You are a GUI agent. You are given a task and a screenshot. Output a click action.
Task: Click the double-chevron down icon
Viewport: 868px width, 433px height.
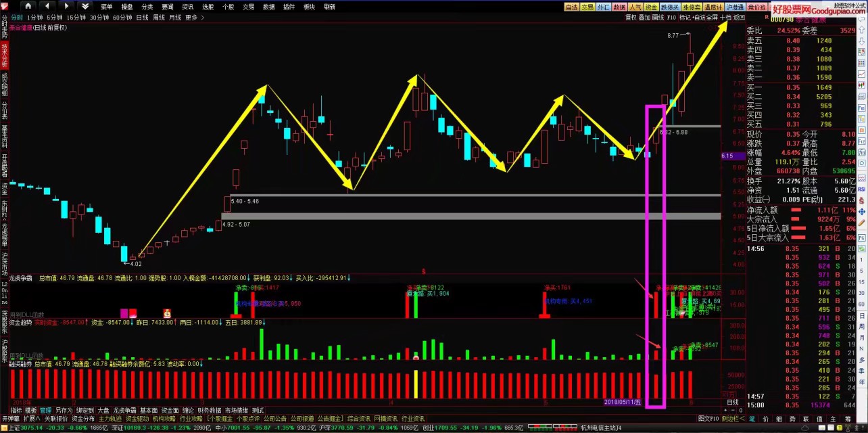point(85,7)
